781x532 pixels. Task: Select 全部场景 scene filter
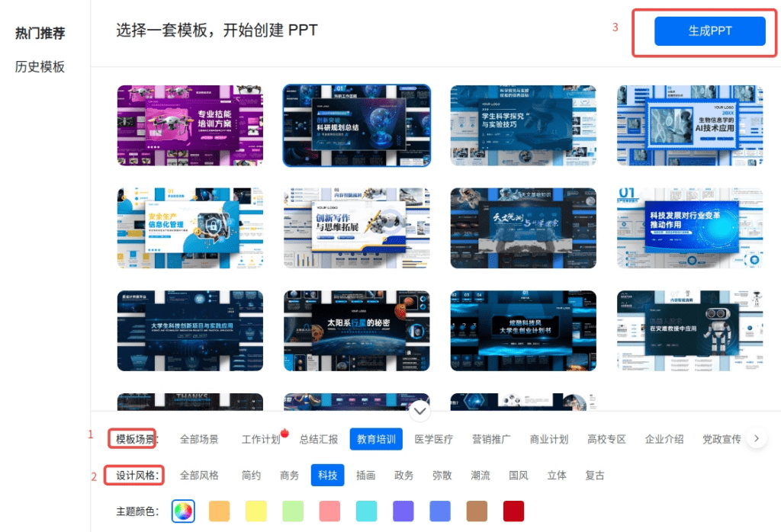[x=199, y=439]
